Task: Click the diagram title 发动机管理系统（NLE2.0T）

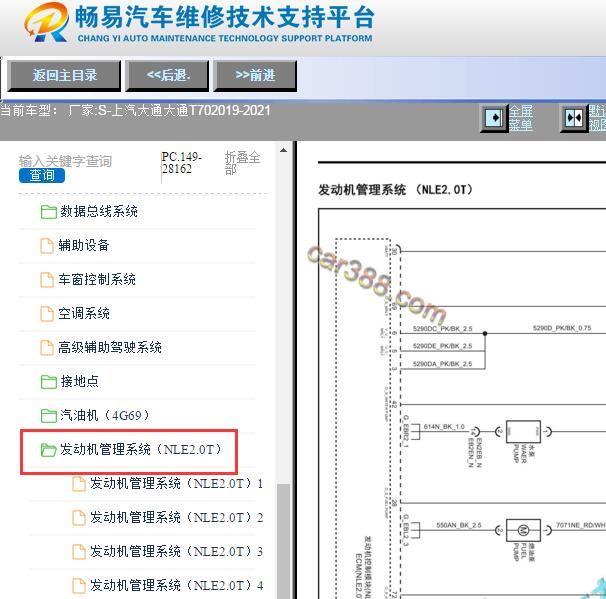Action: coord(395,190)
